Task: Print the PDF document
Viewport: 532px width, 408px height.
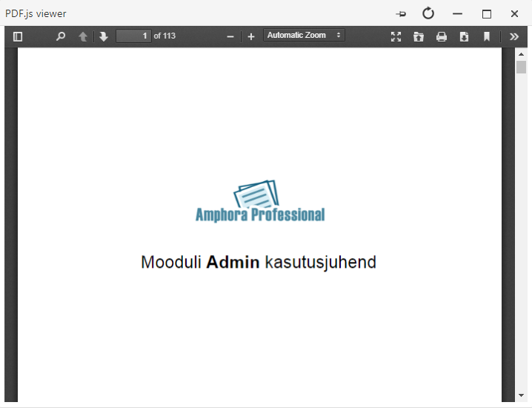Action: [442, 36]
